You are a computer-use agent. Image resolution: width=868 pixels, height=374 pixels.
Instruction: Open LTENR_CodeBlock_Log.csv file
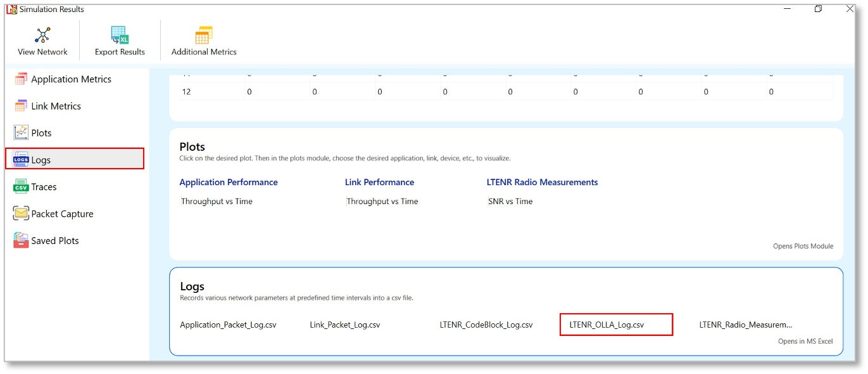[x=486, y=325]
